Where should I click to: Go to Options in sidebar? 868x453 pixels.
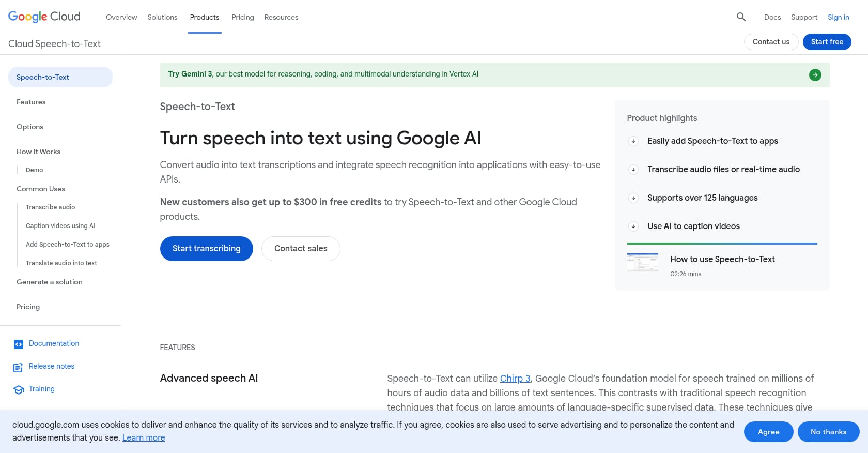pyautogui.click(x=30, y=127)
